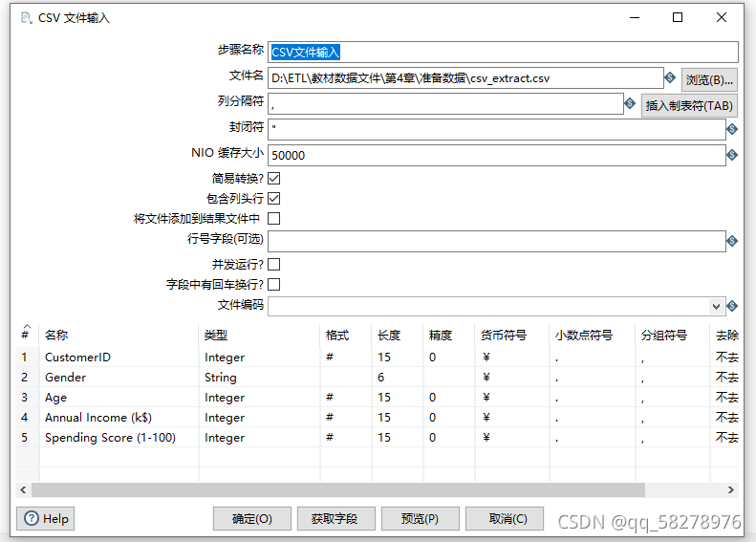This screenshot has height=542, width=756.
Task: Click the 插入制表符(TAB) button
Action: coord(689,105)
